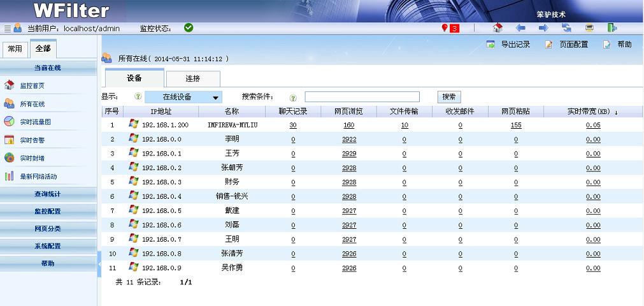
Task: Switch to the 常用 sidebar tab
Action: [x=15, y=49]
